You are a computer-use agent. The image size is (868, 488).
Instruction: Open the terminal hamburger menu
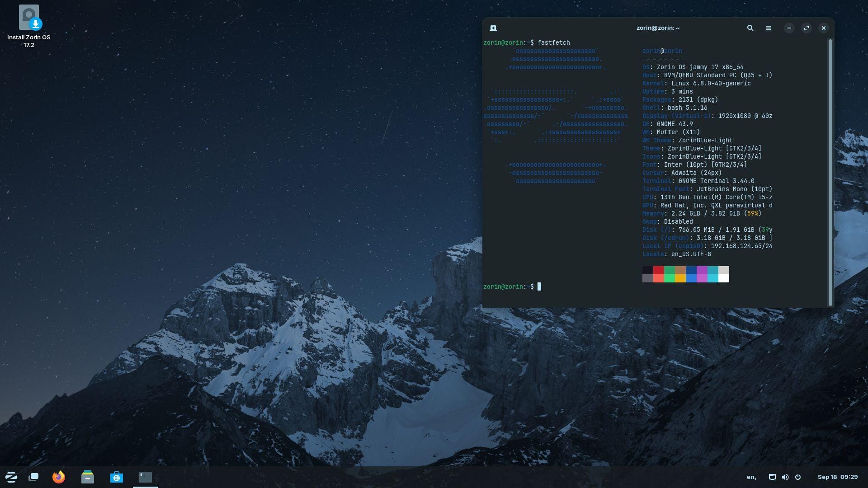768,28
